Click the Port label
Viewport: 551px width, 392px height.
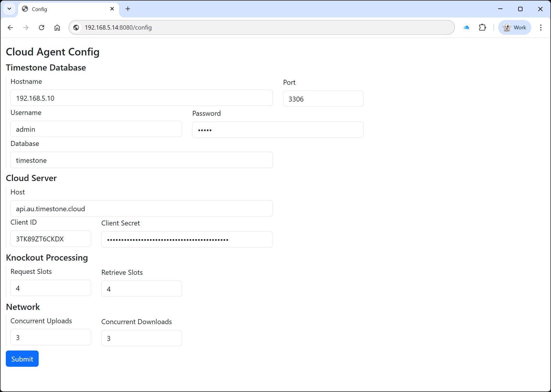point(289,82)
